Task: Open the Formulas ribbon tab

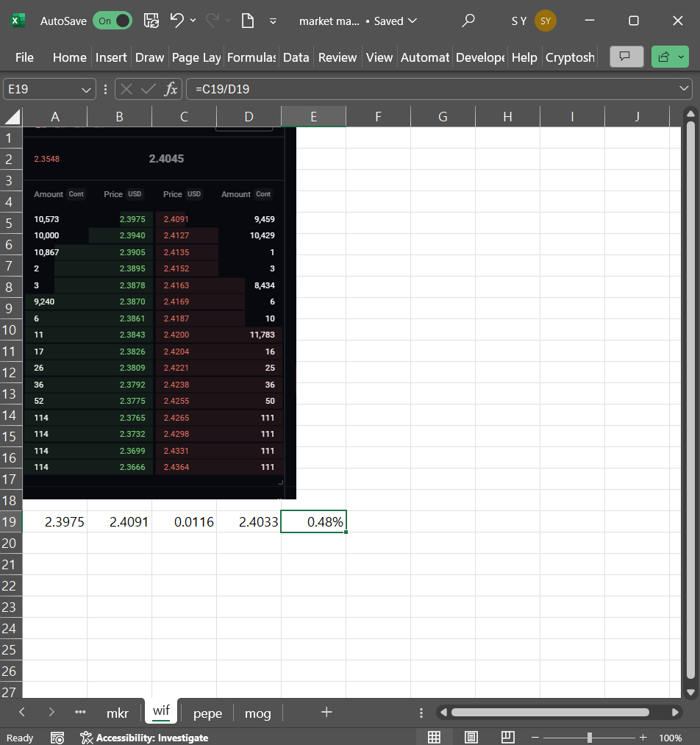Action: (x=251, y=57)
